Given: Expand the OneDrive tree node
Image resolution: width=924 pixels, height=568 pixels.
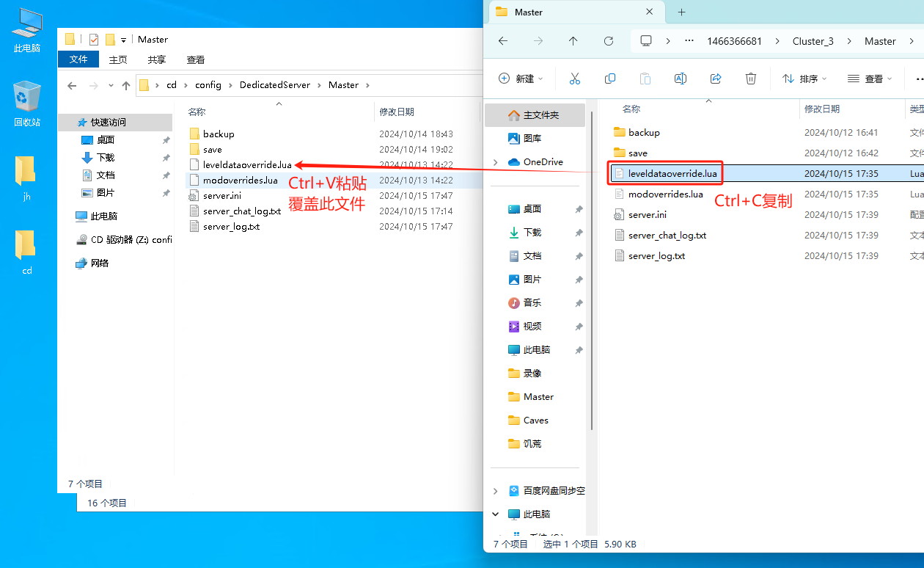Looking at the screenshot, I should click(x=496, y=162).
